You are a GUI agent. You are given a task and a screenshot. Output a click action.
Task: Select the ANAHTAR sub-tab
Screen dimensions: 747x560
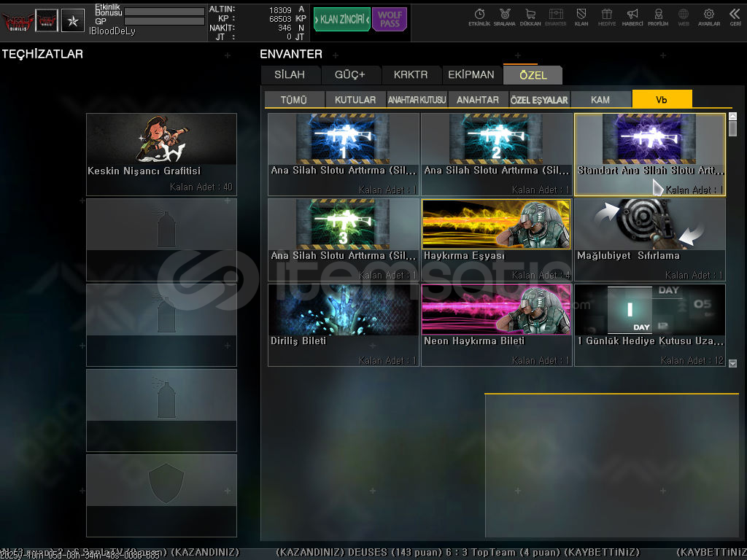478,100
